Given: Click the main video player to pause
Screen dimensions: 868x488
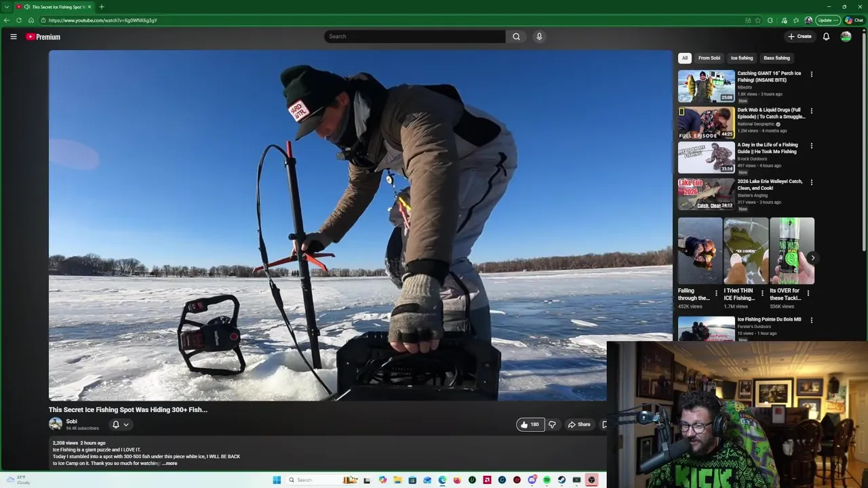Looking at the screenshot, I should point(360,226).
